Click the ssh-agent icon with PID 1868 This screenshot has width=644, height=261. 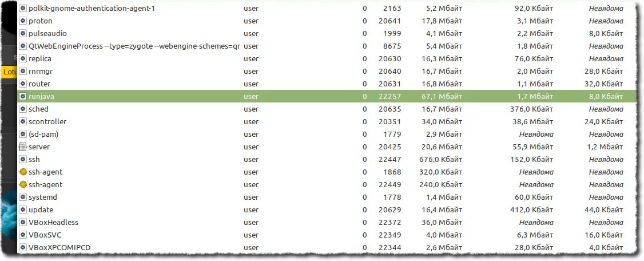[23, 172]
